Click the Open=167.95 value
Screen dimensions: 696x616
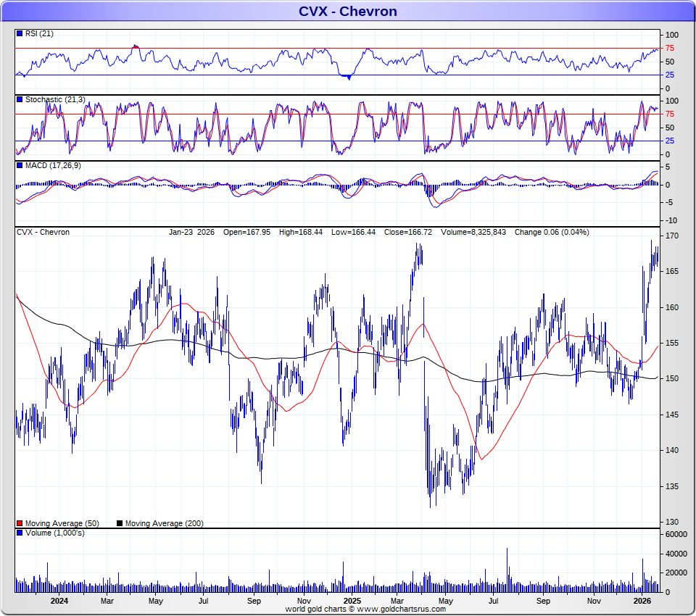click(246, 232)
